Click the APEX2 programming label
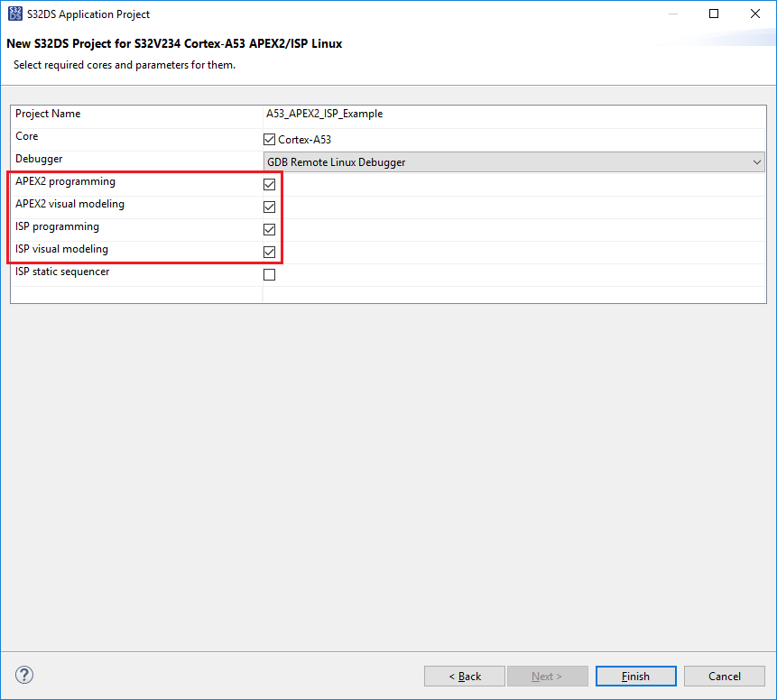Screen dimensions: 777x700 pyautogui.click(x=65, y=182)
